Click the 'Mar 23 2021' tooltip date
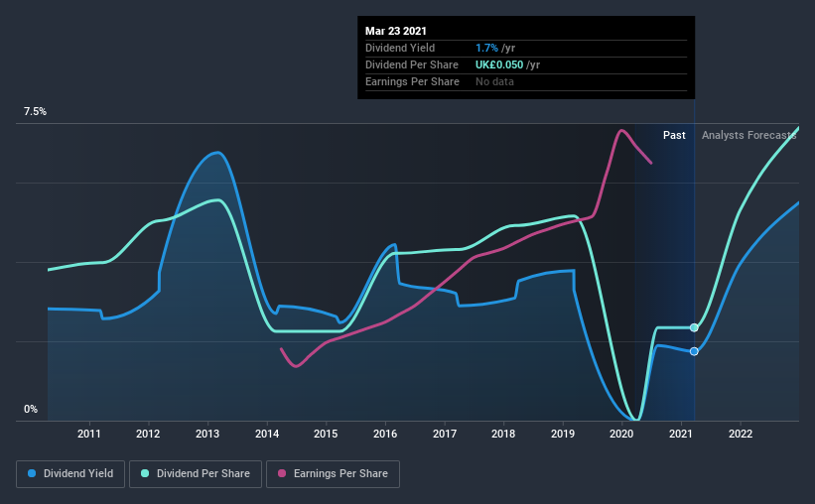This screenshot has width=815, height=504. [395, 31]
